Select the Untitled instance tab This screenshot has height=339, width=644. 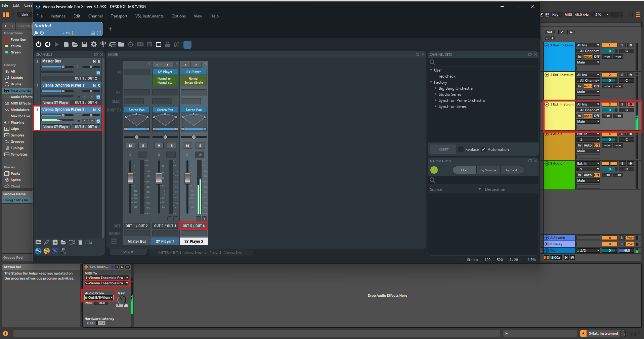68,29
